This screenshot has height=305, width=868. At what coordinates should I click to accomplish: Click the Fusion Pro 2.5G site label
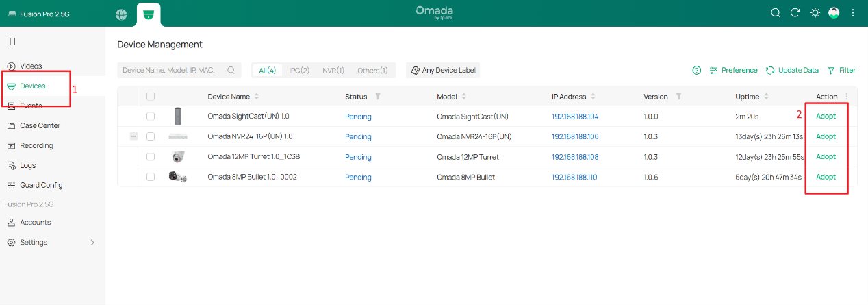click(x=46, y=14)
